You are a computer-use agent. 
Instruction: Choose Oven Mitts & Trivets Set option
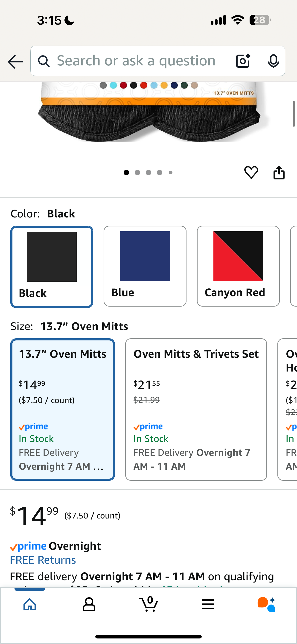pyautogui.click(x=196, y=409)
